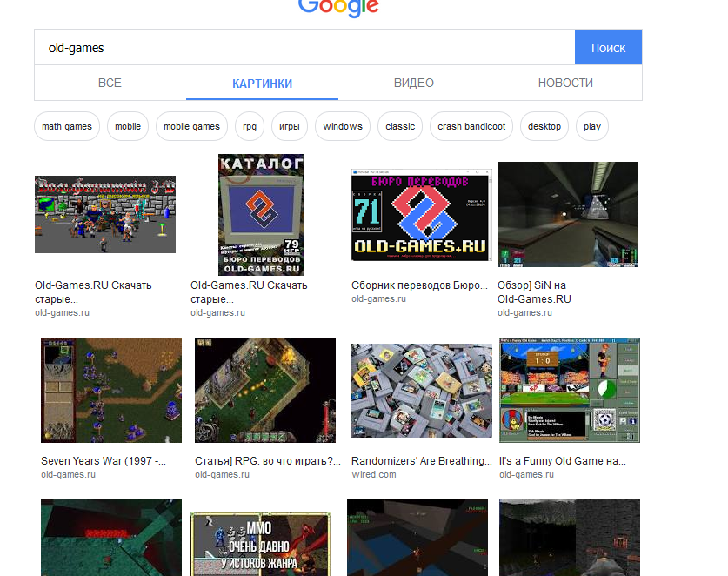Apply the math games filter chip
The width and height of the screenshot is (728, 576).
click(x=67, y=126)
